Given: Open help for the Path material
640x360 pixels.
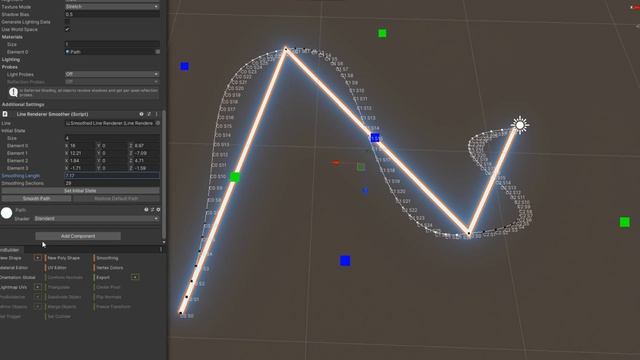Looking at the screenshot, I should [x=146, y=210].
